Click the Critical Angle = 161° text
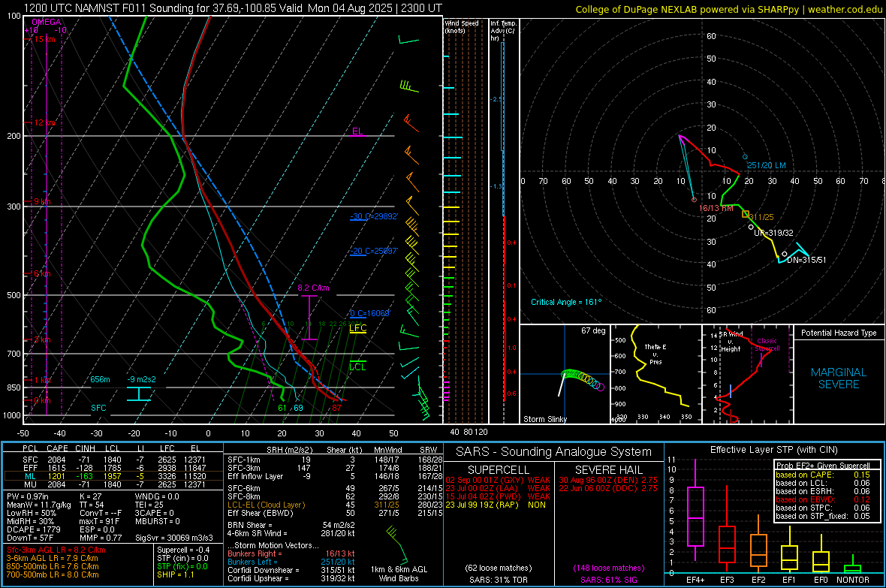This screenshot has width=886, height=588. pos(566,302)
